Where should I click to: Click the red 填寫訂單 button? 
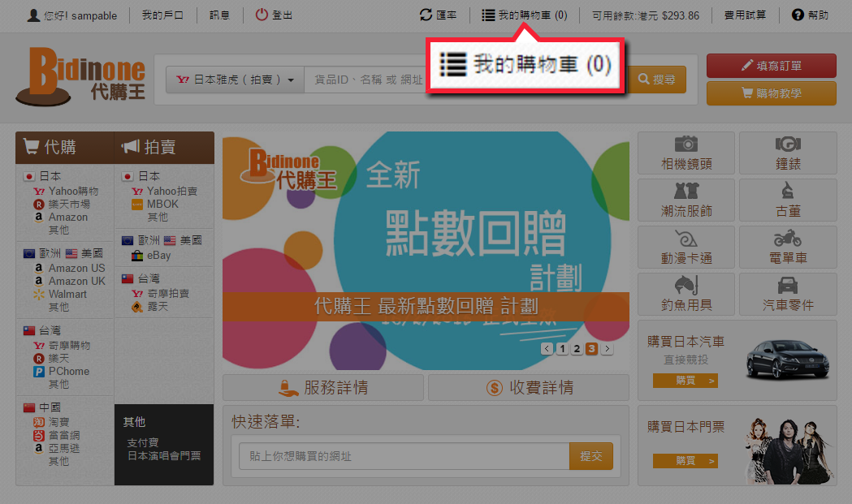[771, 66]
